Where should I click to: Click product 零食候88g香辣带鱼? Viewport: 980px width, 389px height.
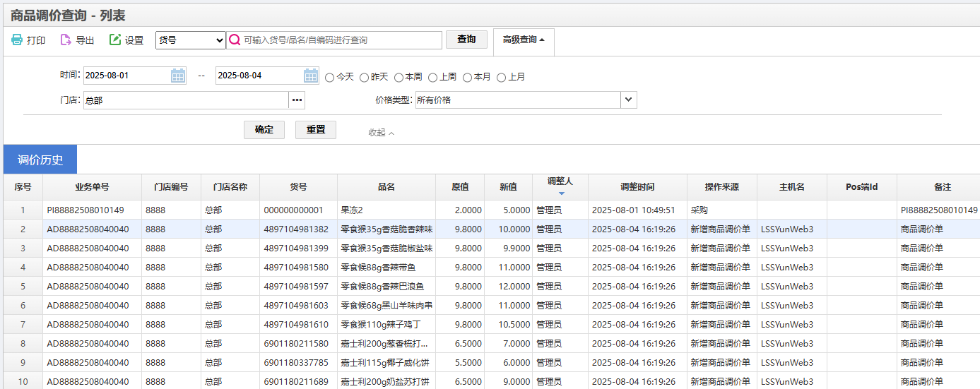coord(378,268)
